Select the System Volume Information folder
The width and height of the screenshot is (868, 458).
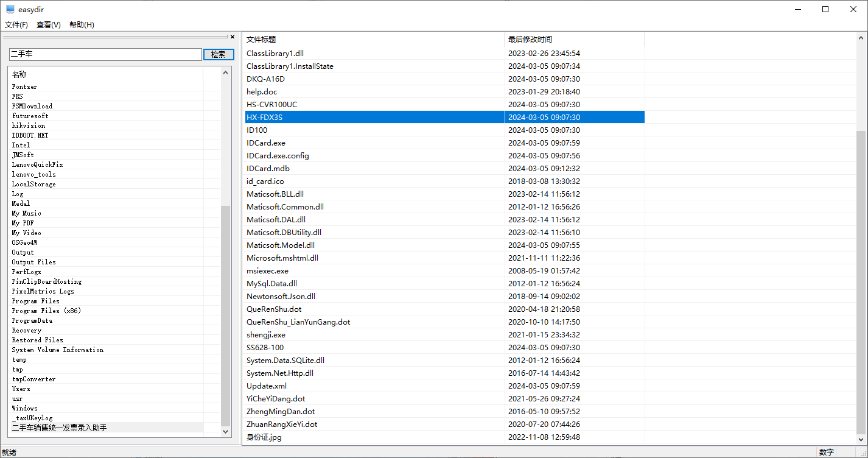click(x=57, y=350)
